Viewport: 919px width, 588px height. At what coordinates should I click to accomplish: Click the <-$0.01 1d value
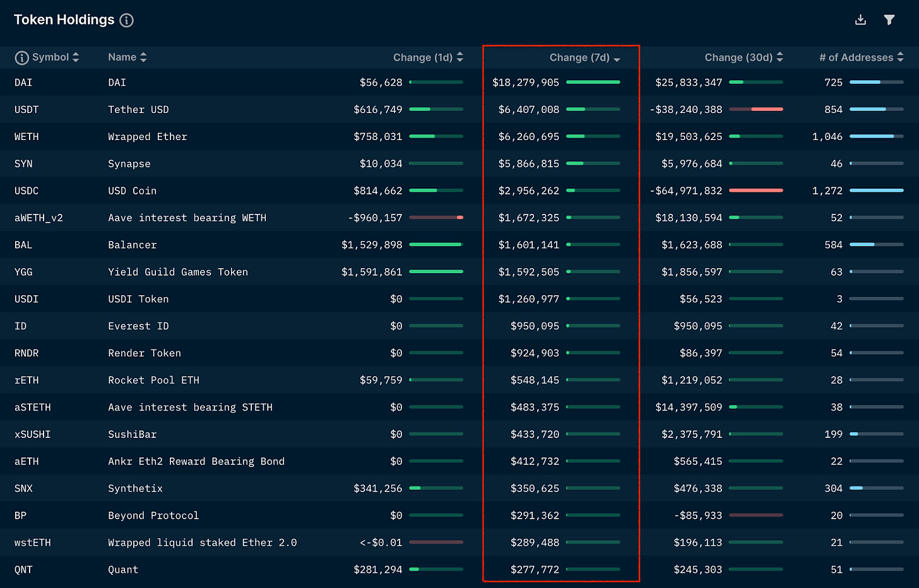tap(381, 543)
